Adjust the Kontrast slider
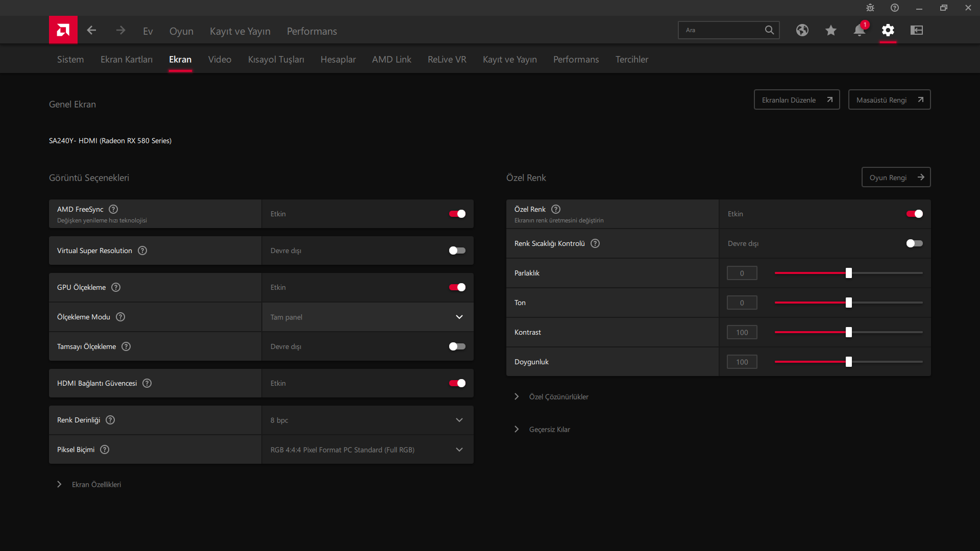 point(848,332)
